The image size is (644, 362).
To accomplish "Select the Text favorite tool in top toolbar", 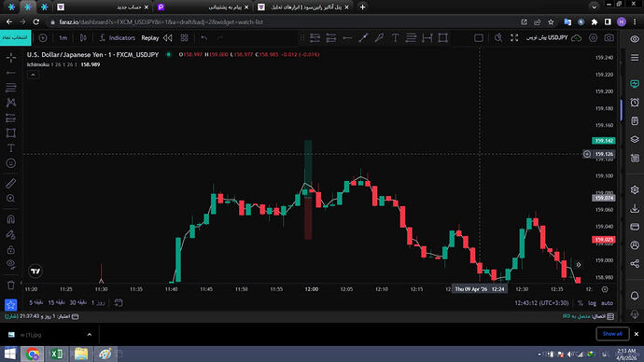I will click(x=395, y=37).
